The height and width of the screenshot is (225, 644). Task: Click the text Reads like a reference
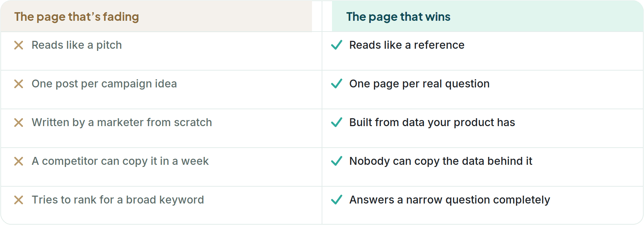coord(407,45)
